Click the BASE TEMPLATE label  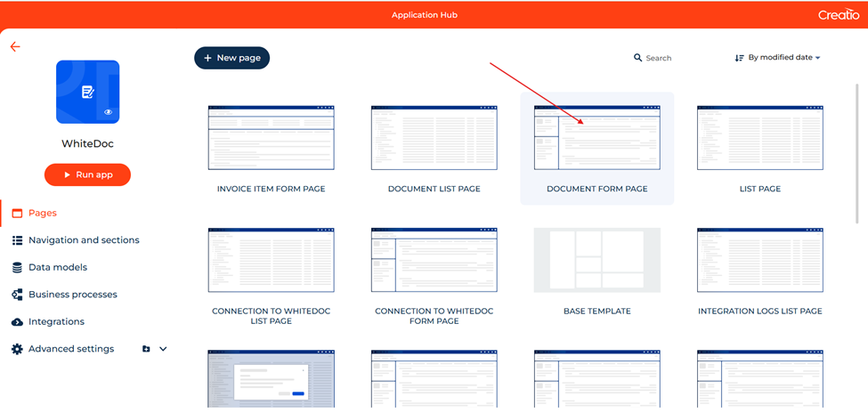[597, 312]
